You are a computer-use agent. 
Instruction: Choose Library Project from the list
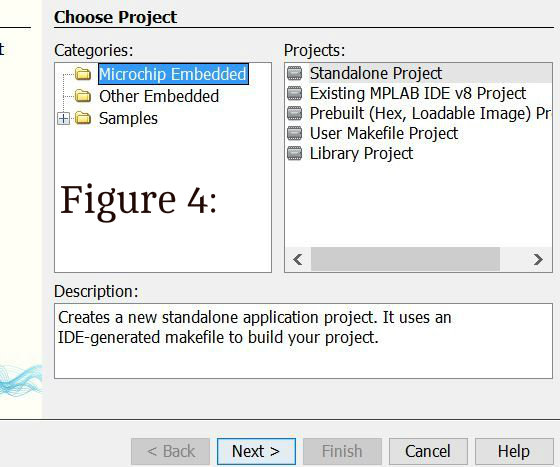point(361,153)
